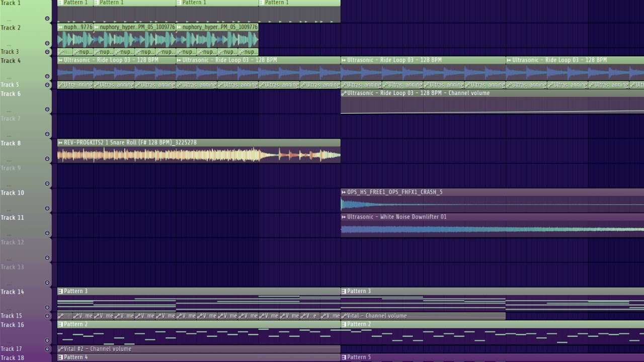Mute Track 8 snare roll track
Image resolution: width=644 pixels, height=362 pixels.
[47, 159]
